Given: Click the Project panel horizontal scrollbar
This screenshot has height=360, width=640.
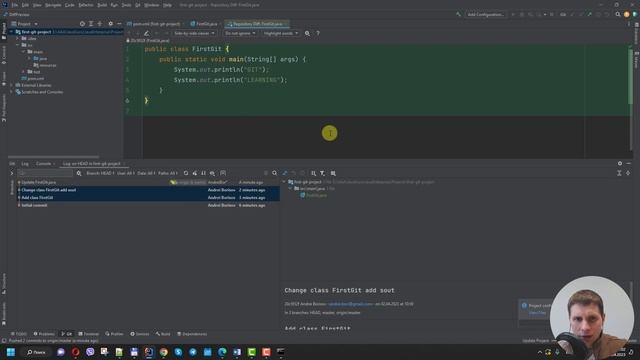Looking at the screenshot, I should point(53,157).
